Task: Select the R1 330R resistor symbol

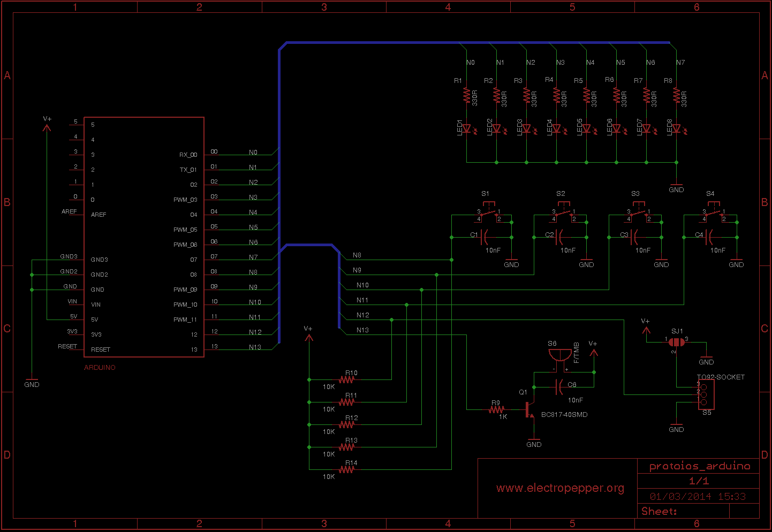Action: click(x=467, y=96)
